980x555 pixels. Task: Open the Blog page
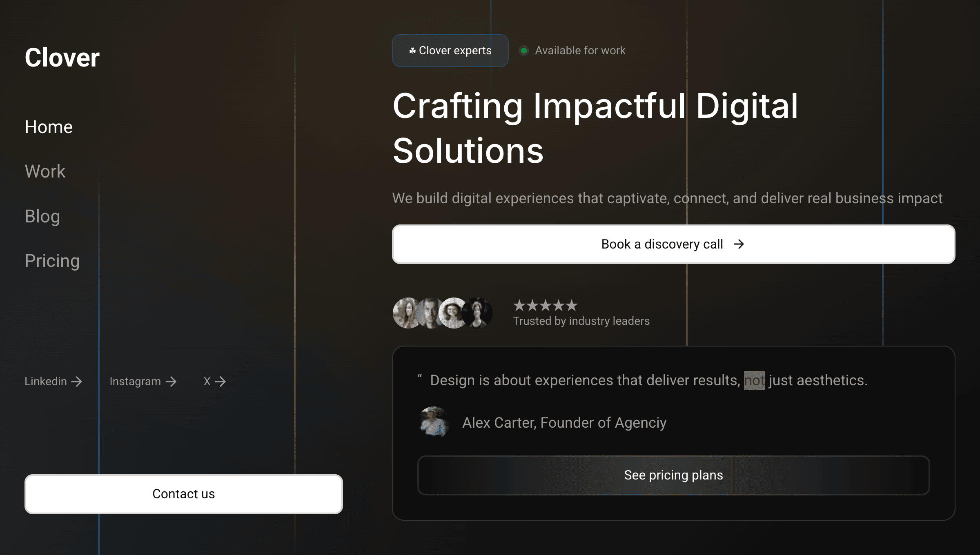(42, 216)
